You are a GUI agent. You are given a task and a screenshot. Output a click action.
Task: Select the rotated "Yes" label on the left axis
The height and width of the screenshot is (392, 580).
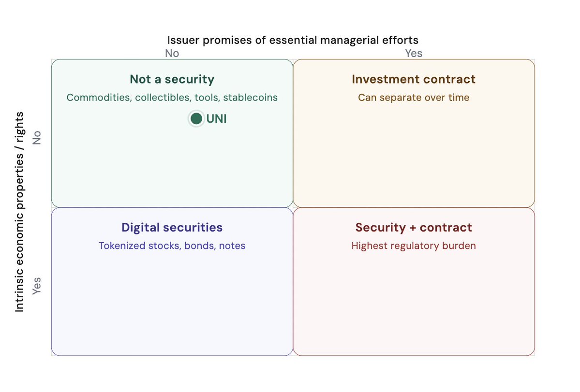(37, 285)
